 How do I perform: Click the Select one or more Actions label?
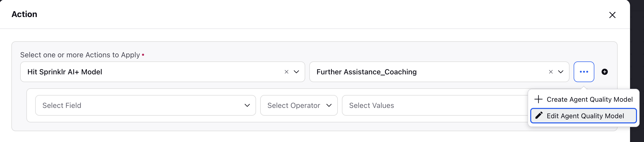click(x=80, y=55)
